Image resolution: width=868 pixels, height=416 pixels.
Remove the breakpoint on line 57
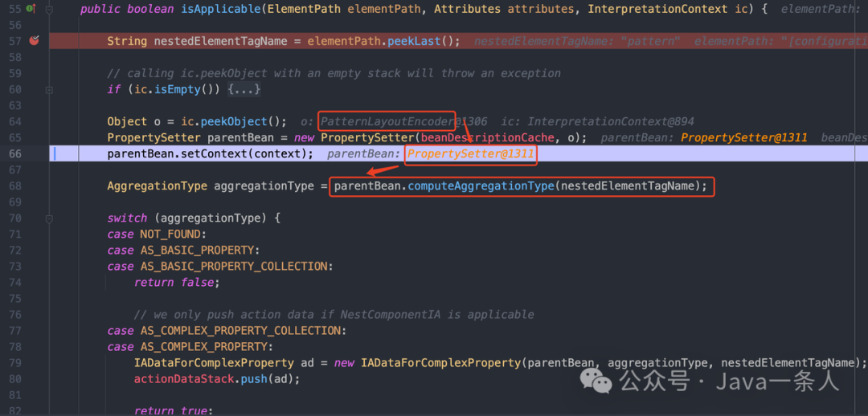(x=34, y=40)
